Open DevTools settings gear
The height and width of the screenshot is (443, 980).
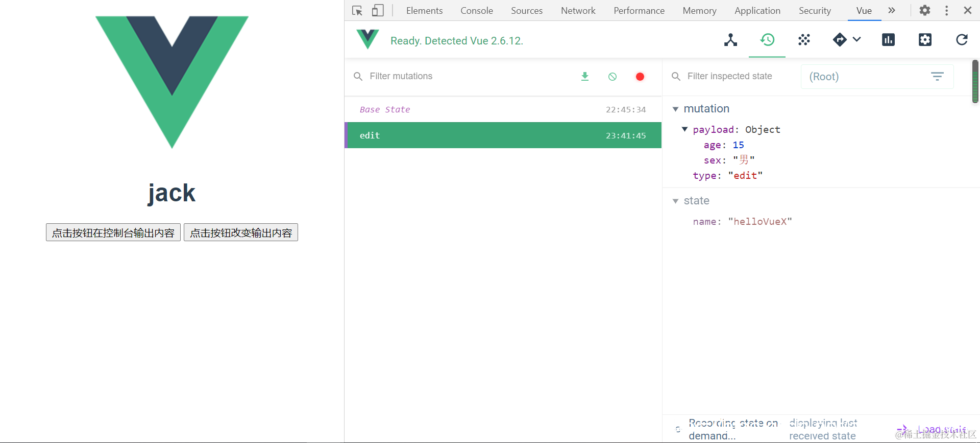click(x=925, y=10)
